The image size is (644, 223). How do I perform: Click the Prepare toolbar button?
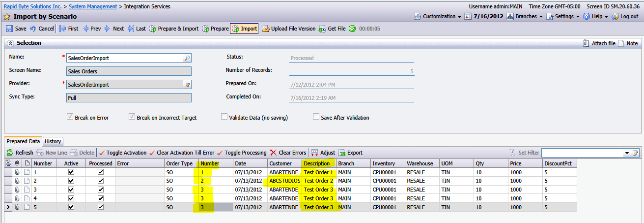pyautogui.click(x=215, y=29)
